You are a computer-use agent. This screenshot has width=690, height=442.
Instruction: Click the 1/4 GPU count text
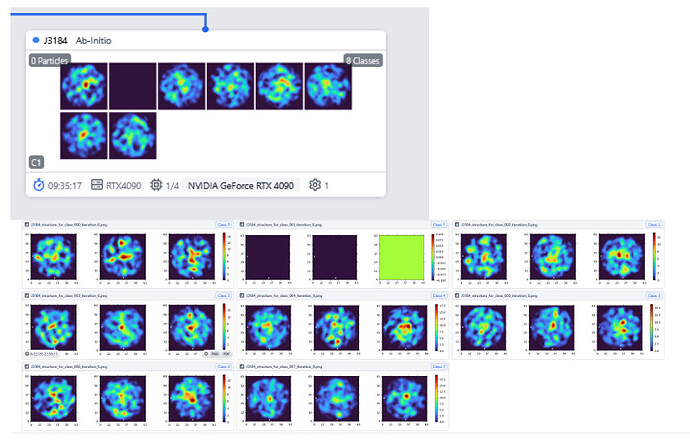pos(172,185)
